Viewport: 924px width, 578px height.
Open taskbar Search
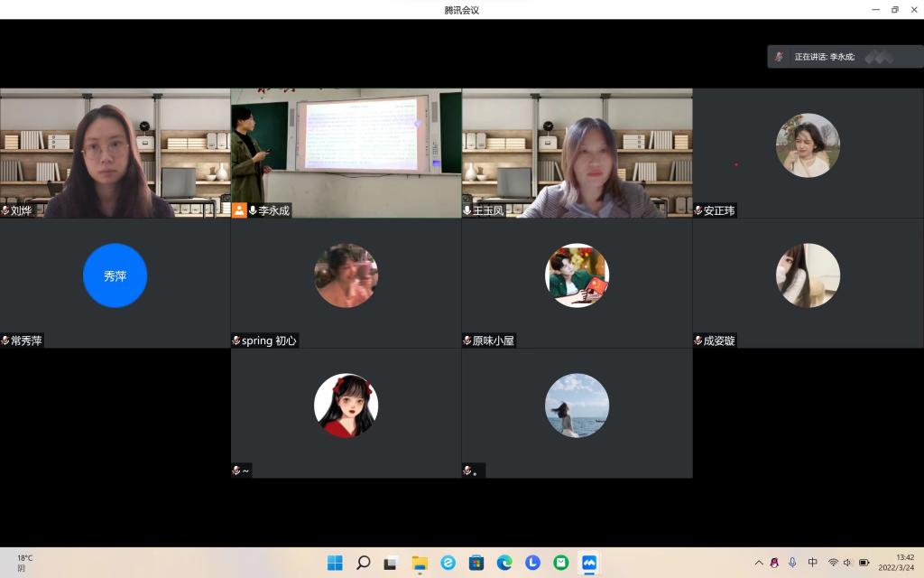pos(363,563)
